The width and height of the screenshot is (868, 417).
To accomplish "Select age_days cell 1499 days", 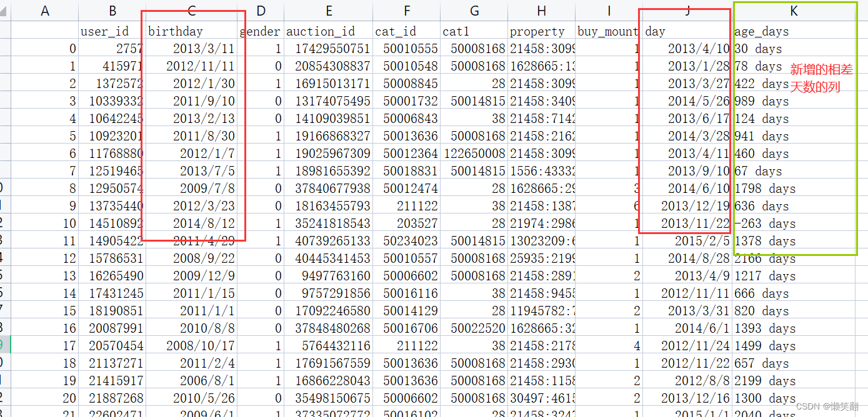I will pyautogui.click(x=794, y=346).
